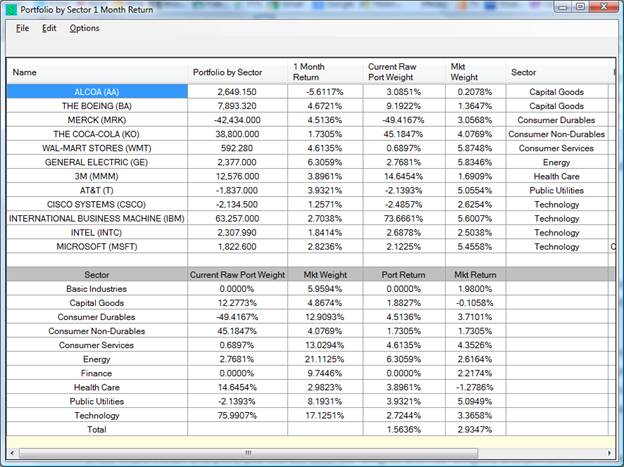This screenshot has height=467, width=624.
Task: Click the top table's Sector column header
Action: 555,72
